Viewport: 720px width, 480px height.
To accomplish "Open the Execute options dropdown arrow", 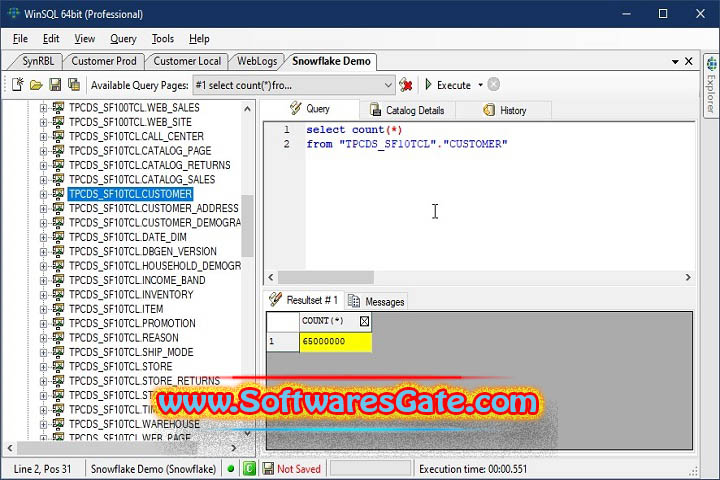I will 480,85.
